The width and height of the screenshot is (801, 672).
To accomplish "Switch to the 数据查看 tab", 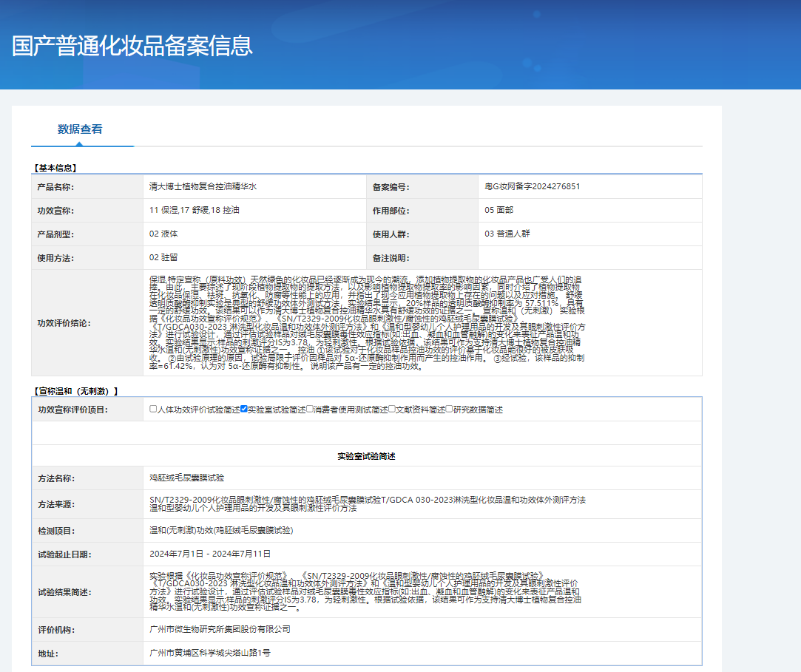I will (x=80, y=129).
